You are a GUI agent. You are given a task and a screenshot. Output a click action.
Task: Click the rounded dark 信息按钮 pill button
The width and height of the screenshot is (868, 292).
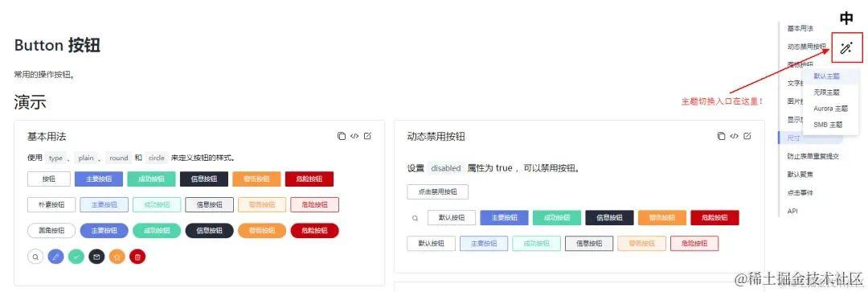pyautogui.click(x=209, y=231)
